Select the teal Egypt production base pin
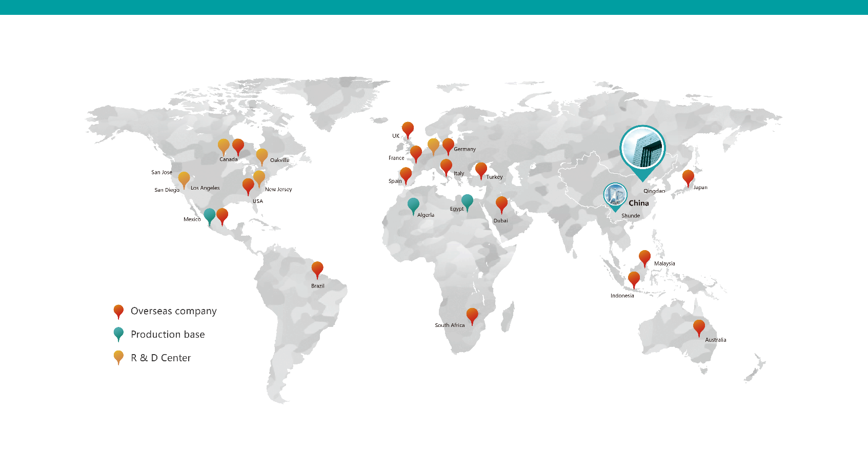Viewport: 868px width, 453px height. tap(467, 201)
